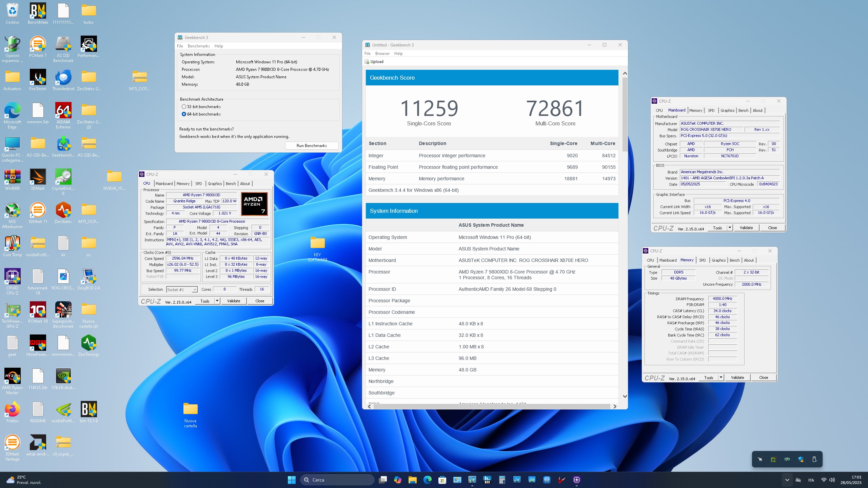Open the ZenStates desktop shortcut
This screenshot has height=488, width=868.
pyautogui.click(x=63, y=213)
